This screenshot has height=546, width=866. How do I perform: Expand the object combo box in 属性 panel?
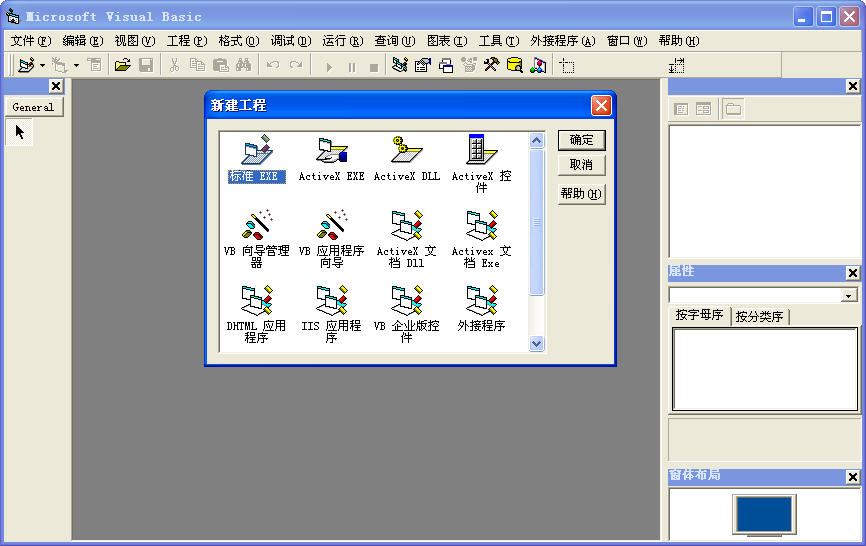tap(849, 296)
